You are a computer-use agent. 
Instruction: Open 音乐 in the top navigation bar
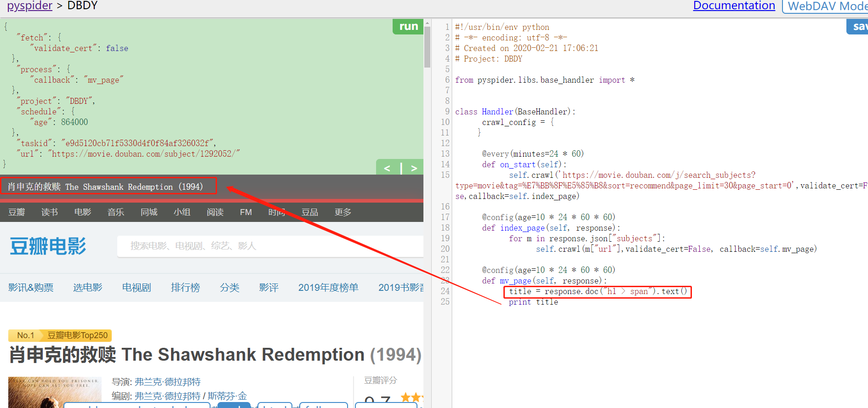pyautogui.click(x=116, y=212)
